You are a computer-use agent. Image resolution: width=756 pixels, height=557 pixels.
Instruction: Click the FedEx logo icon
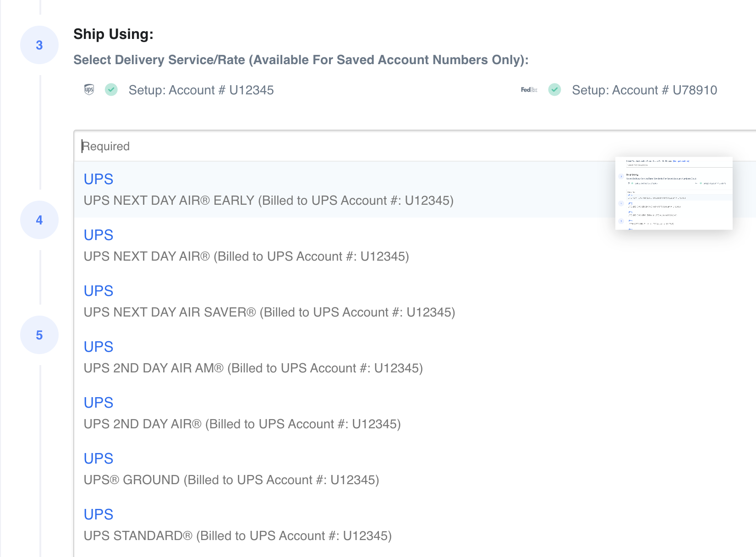click(x=529, y=90)
